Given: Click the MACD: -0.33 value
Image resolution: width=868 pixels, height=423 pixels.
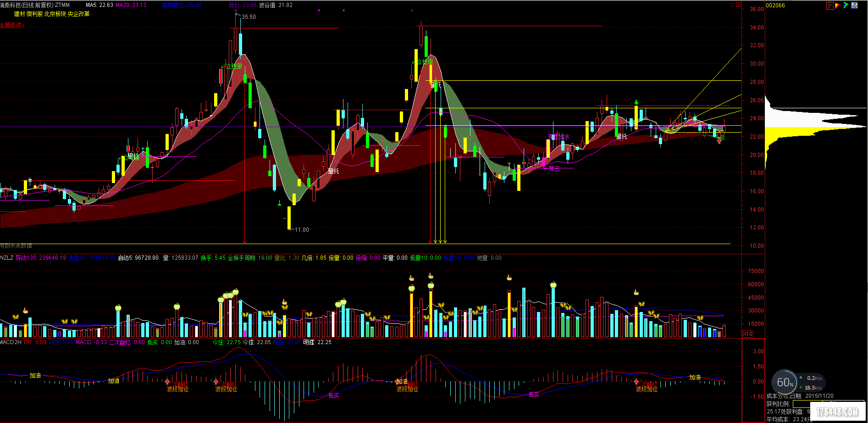Looking at the screenshot, I should click(x=91, y=342).
